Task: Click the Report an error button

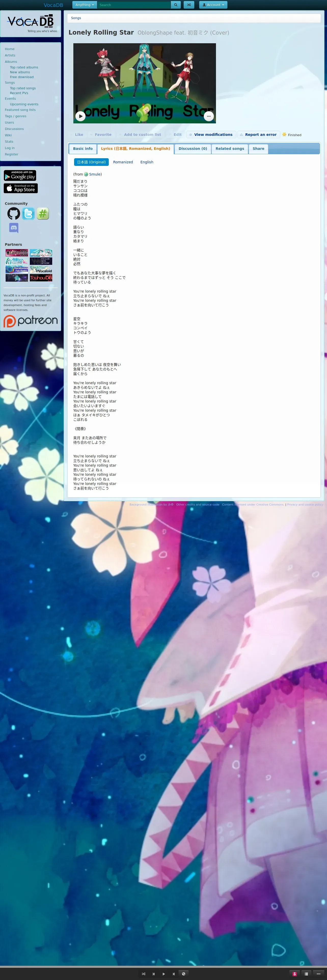Action: pos(259,135)
